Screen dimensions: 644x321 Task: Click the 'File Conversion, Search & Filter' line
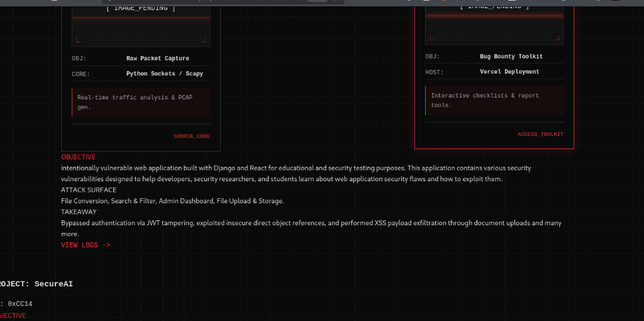[172, 201]
